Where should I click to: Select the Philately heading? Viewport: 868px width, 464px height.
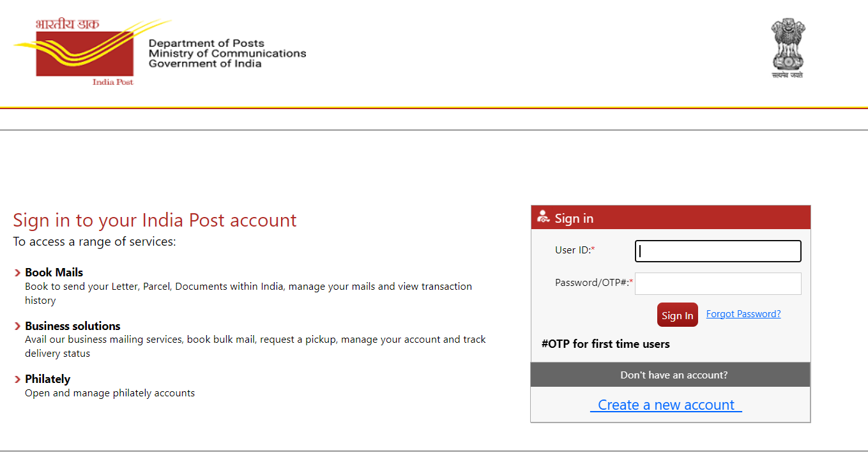click(x=48, y=378)
